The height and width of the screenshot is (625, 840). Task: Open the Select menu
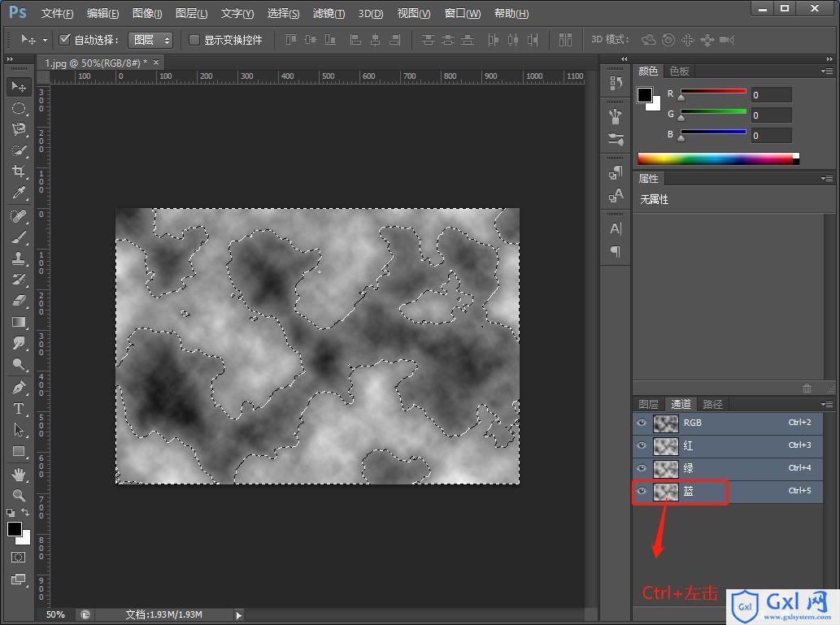click(x=284, y=13)
